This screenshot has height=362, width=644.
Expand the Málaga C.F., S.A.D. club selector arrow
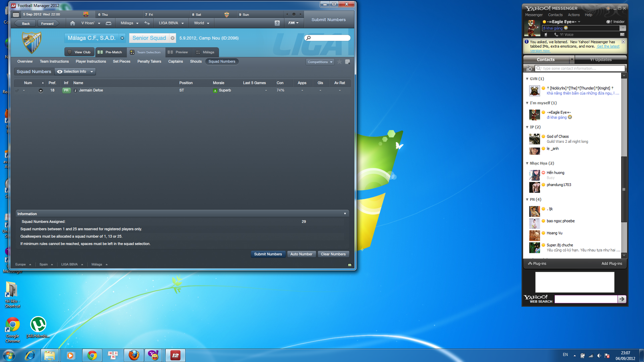(122, 38)
